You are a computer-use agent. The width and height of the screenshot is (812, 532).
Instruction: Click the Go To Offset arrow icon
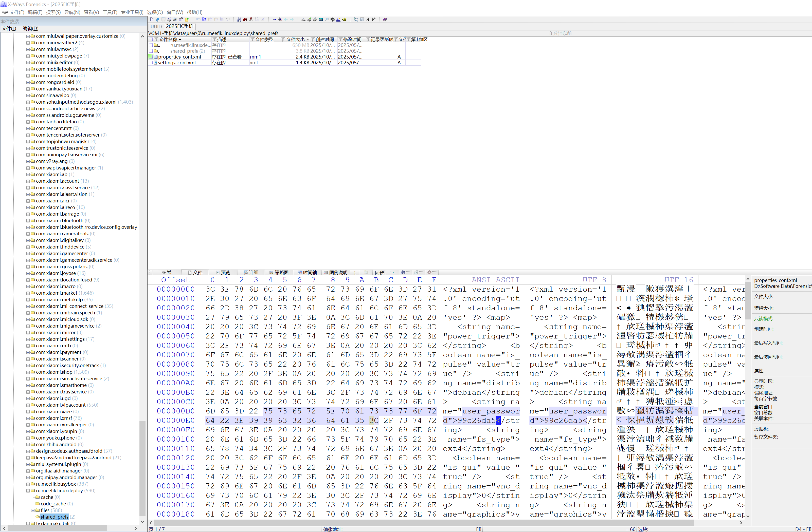[274, 20]
